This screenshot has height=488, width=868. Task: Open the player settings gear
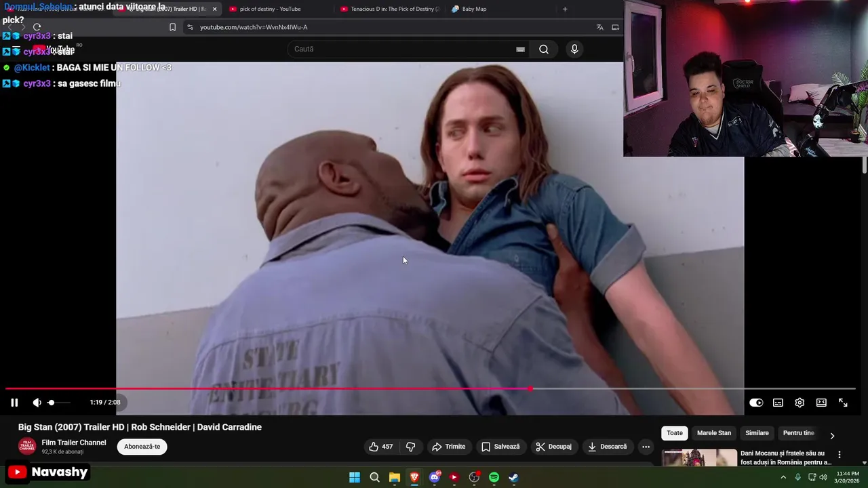(800, 403)
